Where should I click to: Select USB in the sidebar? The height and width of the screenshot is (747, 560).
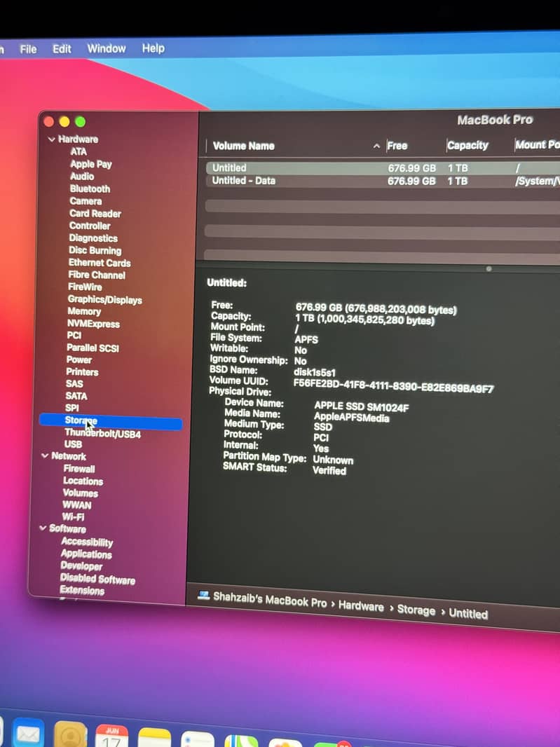(x=74, y=444)
